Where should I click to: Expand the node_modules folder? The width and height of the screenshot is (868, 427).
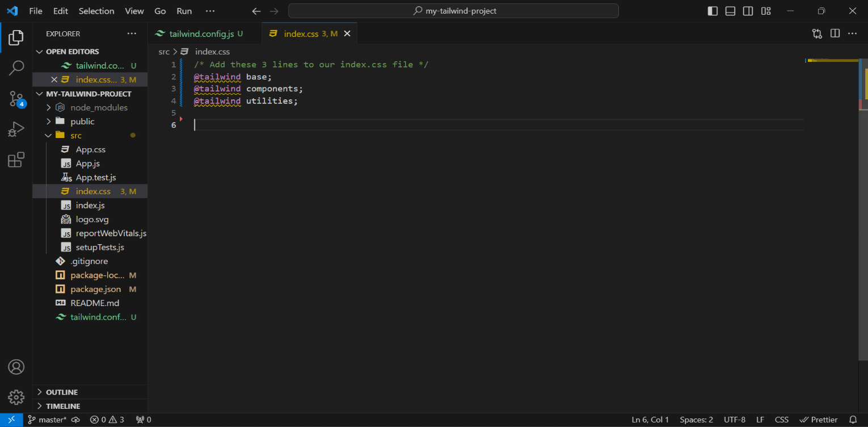point(90,107)
